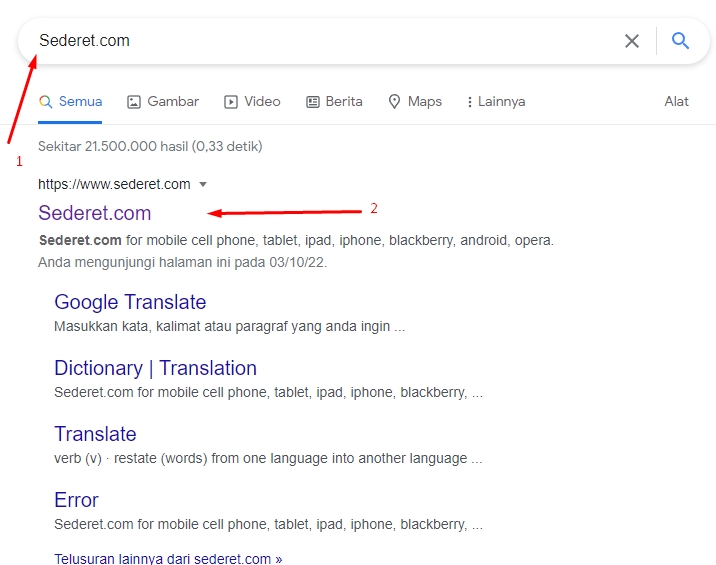
Task: Open the Maps tab
Action: point(415,101)
